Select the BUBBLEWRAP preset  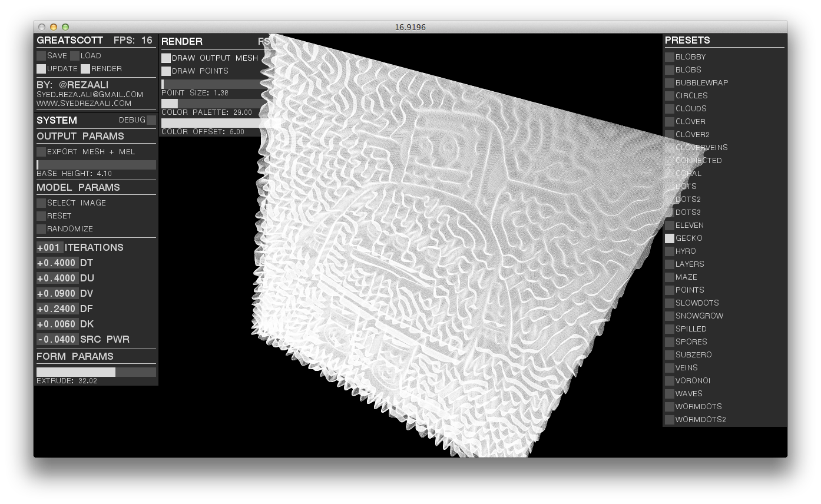pos(670,82)
